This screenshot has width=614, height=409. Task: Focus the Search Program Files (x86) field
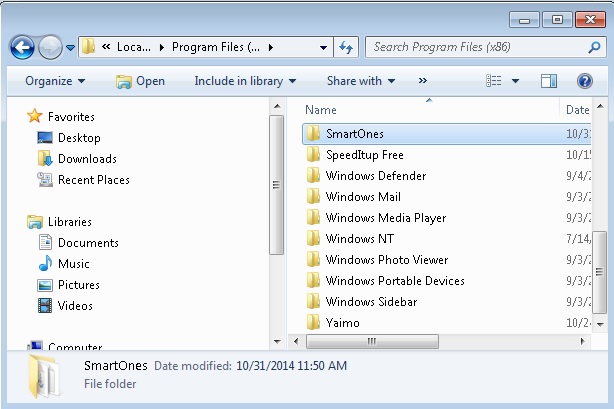486,47
